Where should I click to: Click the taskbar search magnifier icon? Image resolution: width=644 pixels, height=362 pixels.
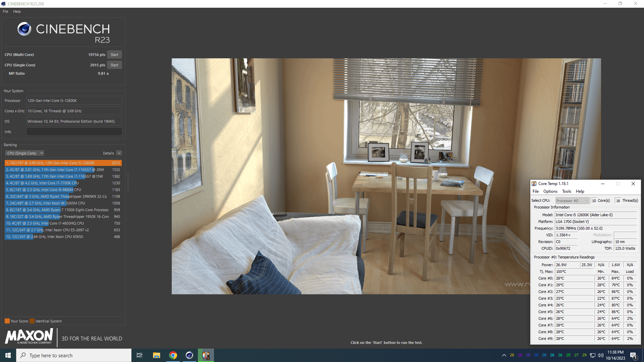tap(23, 355)
